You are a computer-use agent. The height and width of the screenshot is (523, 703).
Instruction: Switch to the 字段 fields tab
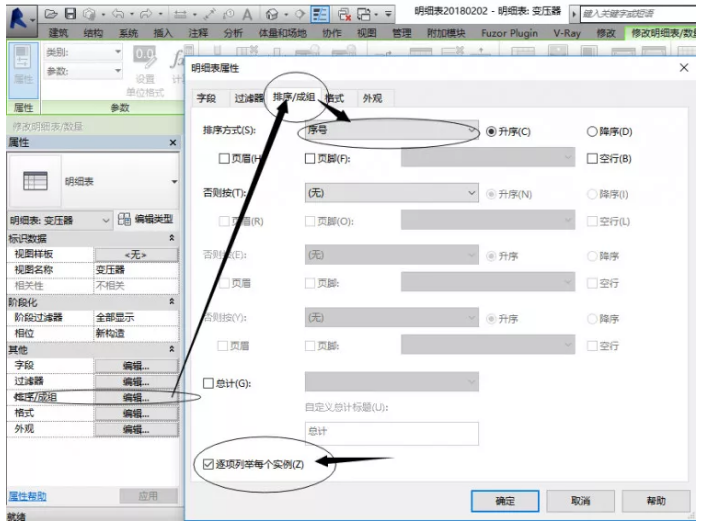coord(205,98)
